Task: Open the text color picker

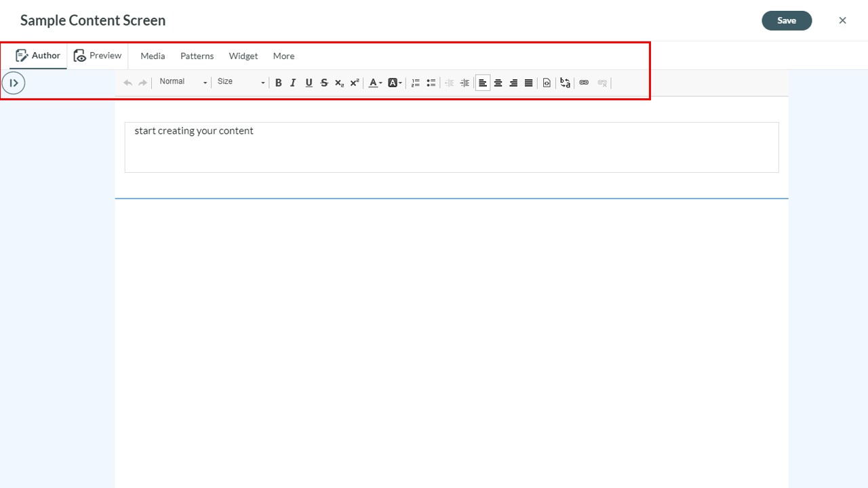Action: (x=375, y=83)
